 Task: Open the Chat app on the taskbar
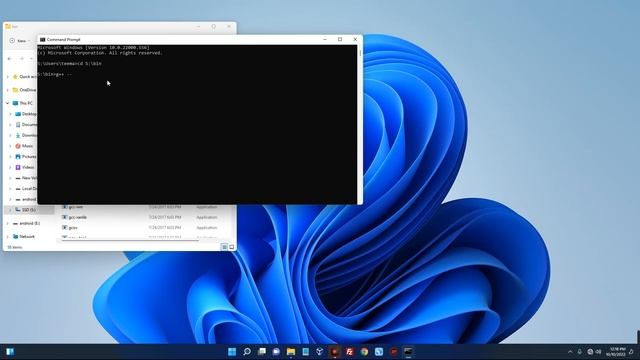276,351
